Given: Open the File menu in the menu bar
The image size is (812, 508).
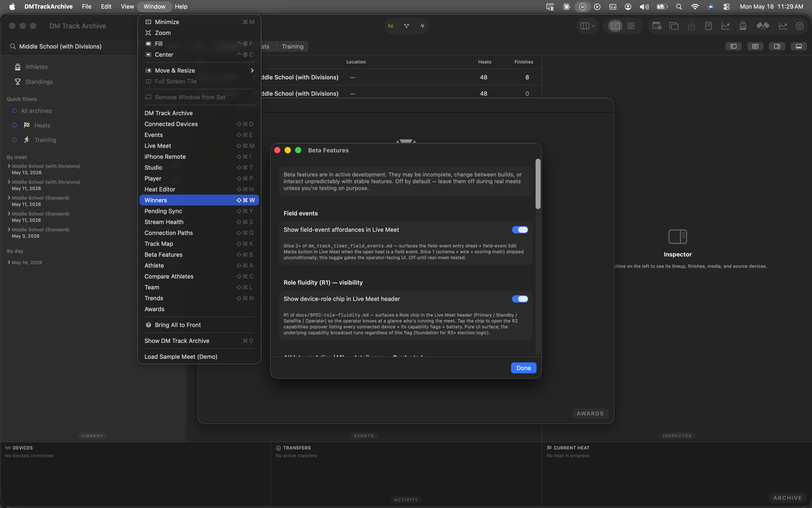Looking at the screenshot, I should pos(87,6).
